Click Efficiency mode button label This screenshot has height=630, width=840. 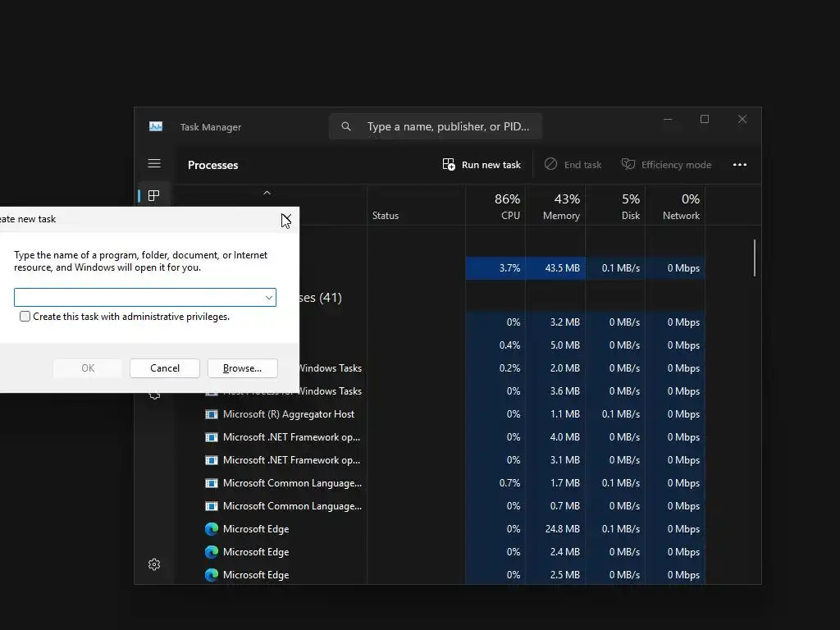(676, 165)
